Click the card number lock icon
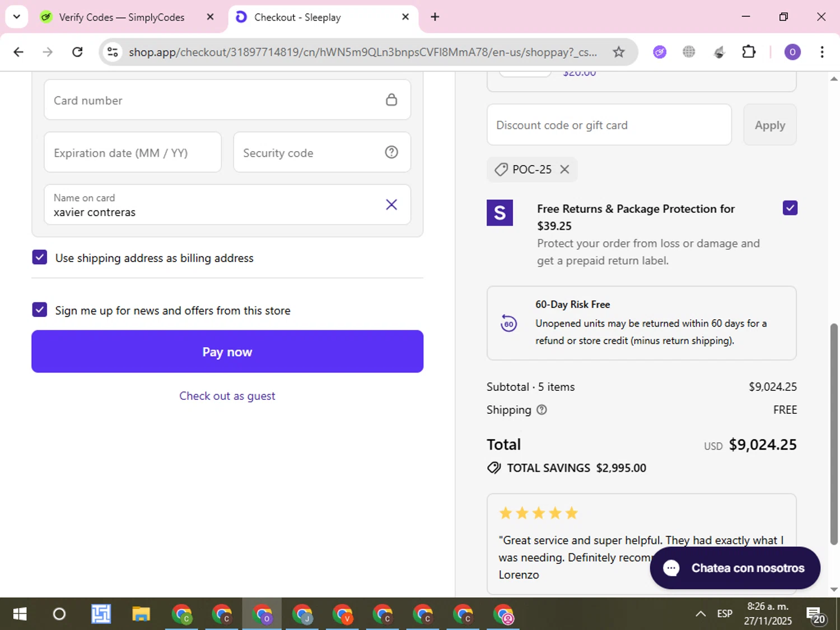 point(391,100)
